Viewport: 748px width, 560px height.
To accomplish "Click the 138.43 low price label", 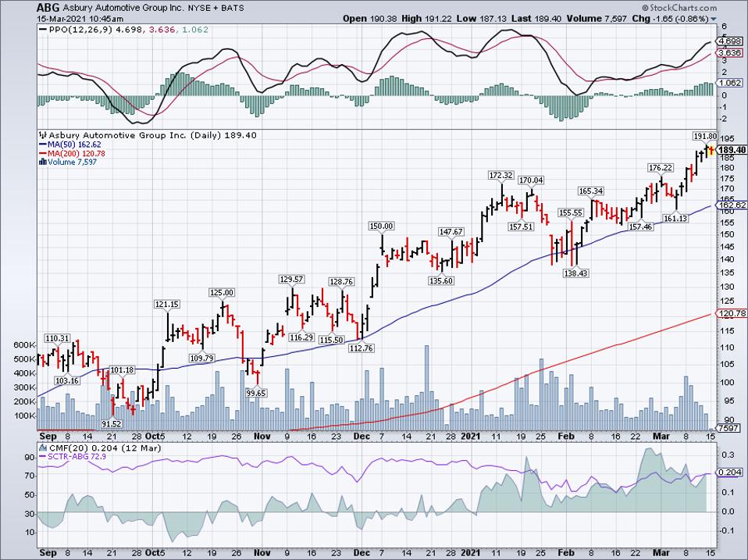I will point(575,273).
